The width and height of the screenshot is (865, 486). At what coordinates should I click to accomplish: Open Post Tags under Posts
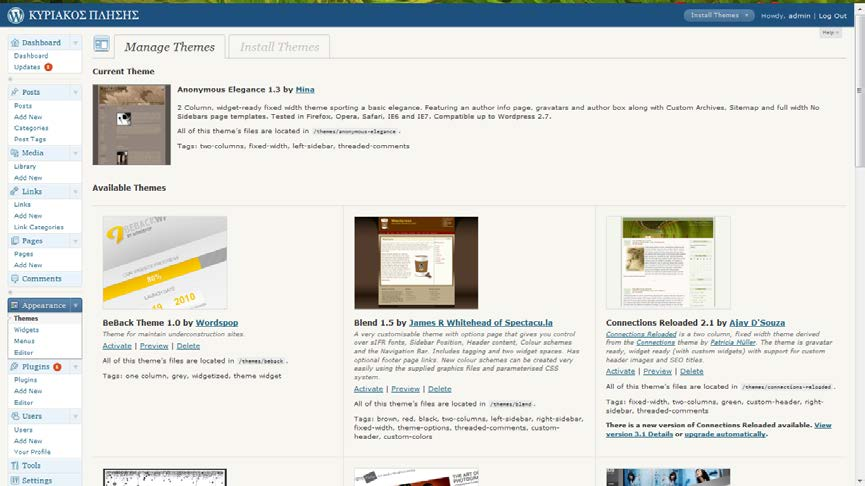click(30, 139)
